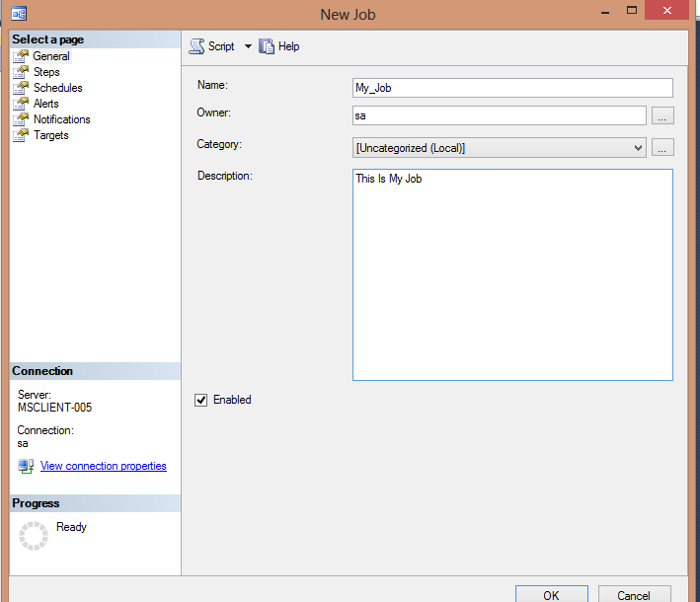Screen dimensions: 700x602
Task: Expand the Category combo box
Action: click(638, 148)
